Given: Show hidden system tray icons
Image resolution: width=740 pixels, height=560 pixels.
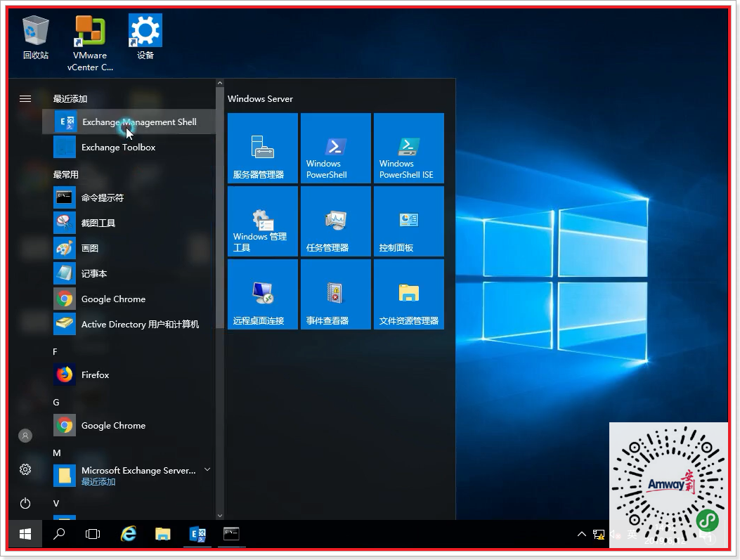Looking at the screenshot, I should pyautogui.click(x=581, y=534).
